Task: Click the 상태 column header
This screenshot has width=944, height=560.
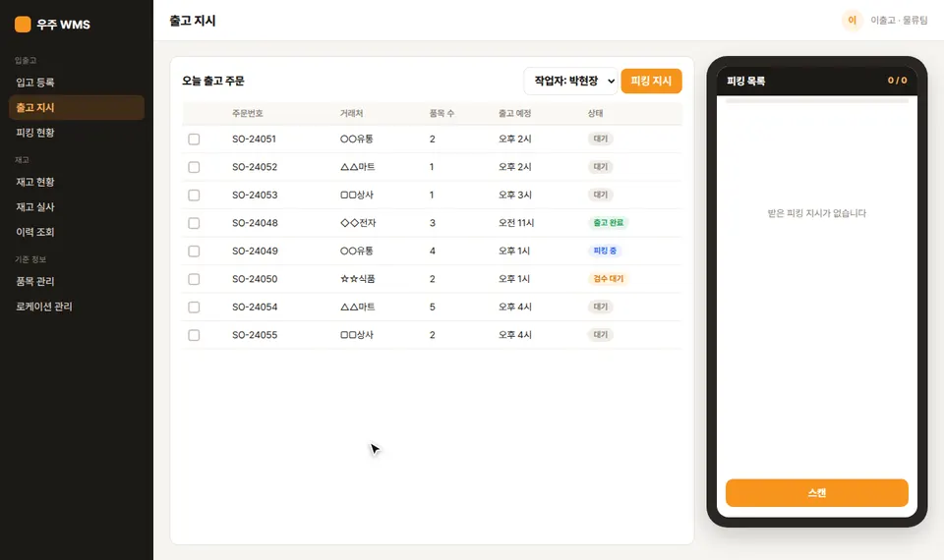Action: [596, 113]
